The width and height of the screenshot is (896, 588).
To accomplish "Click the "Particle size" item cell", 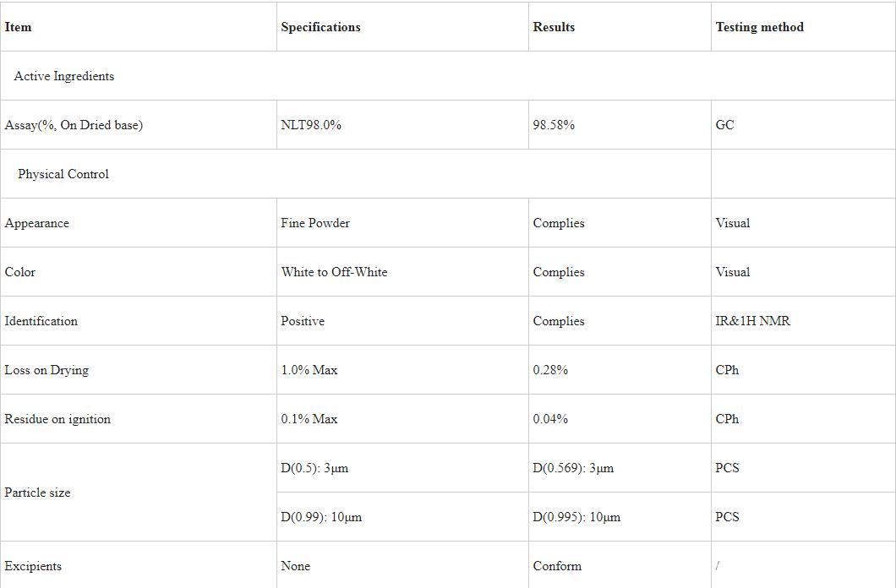I will [x=37, y=493].
